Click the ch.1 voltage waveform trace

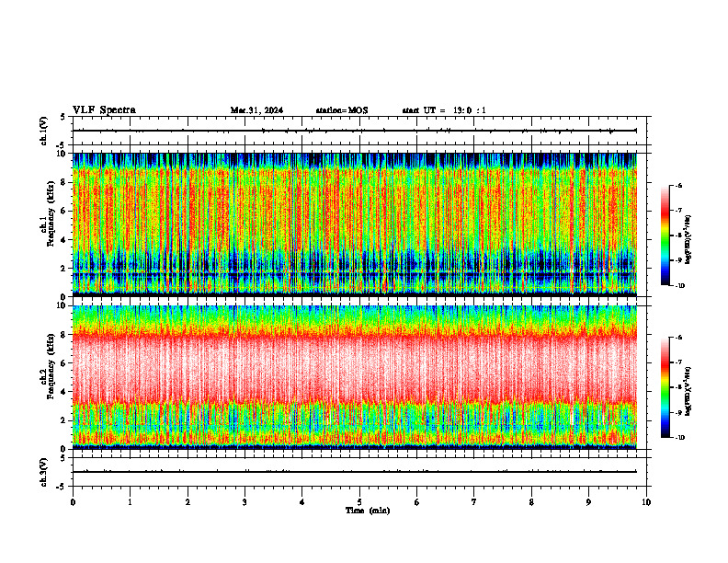(355, 131)
